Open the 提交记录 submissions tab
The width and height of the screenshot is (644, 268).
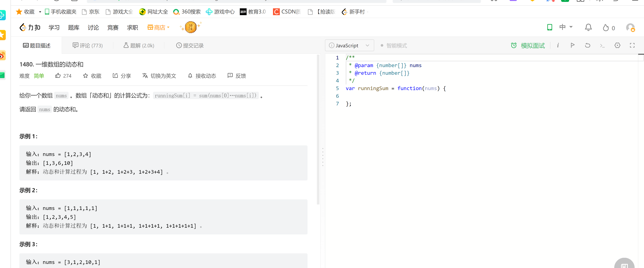tap(190, 45)
